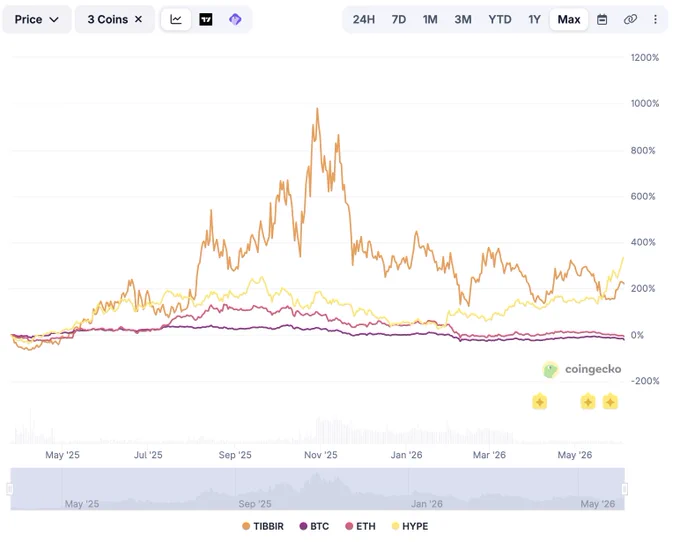Select the 7D time range
Image resolution: width=680 pixels, height=542 pixels.
(399, 20)
